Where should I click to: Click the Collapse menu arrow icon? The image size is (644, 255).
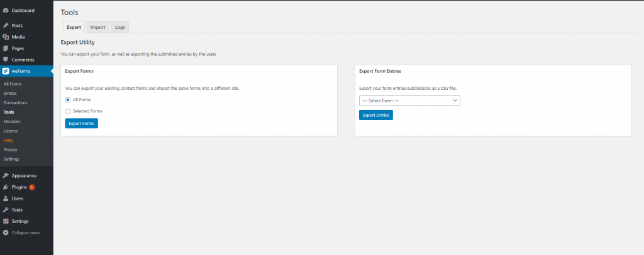(x=6, y=232)
